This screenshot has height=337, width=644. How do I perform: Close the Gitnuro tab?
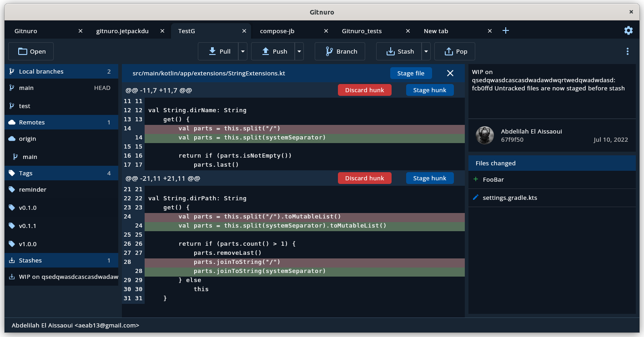pos(80,31)
